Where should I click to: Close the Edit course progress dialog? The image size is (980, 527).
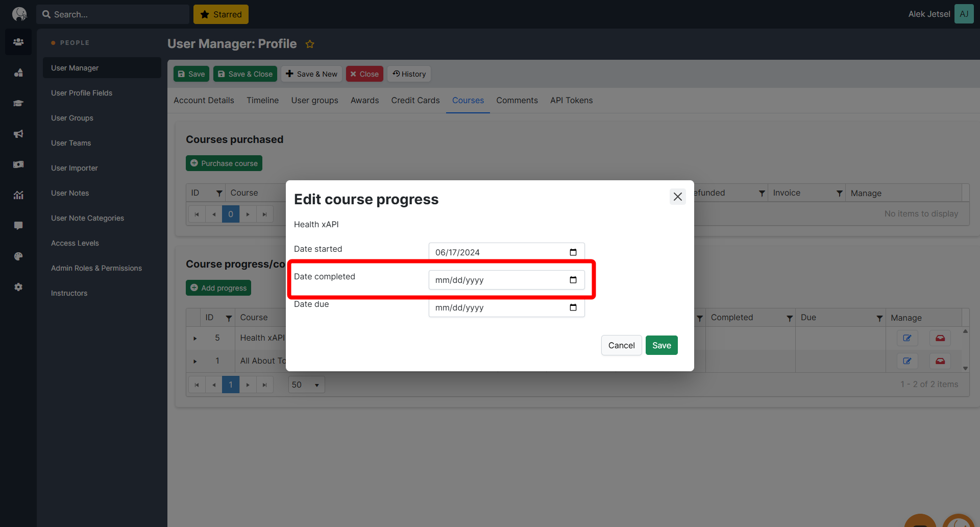point(677,197)
